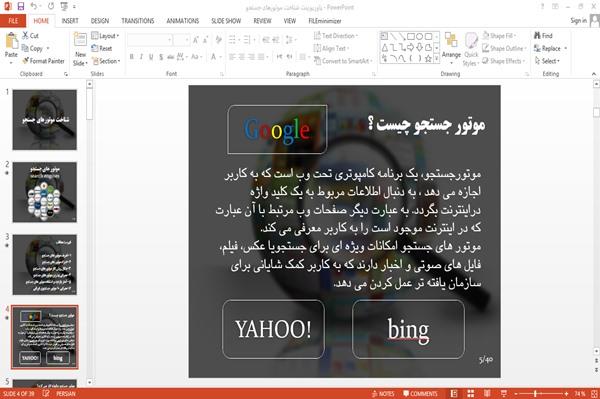Open COMMENTS pane from status bar
600x399 pixels.
pyautogui.click(x=420, y=394)
